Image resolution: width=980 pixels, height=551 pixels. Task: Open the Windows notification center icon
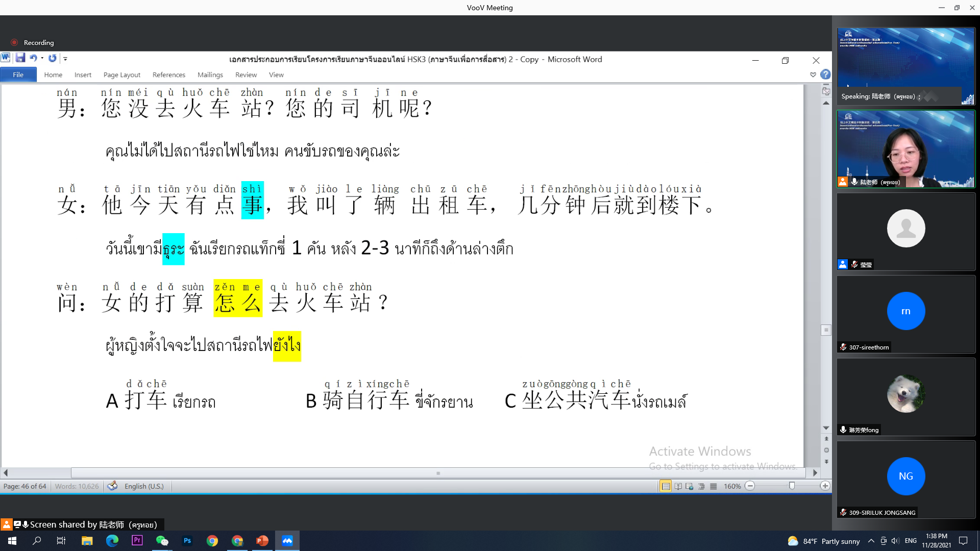(x=963, y=541)
